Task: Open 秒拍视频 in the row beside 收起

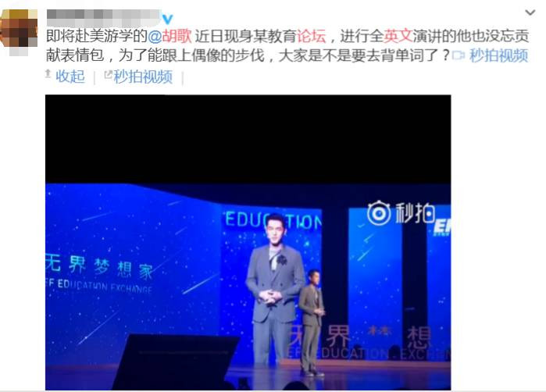Action: (143, 77)
